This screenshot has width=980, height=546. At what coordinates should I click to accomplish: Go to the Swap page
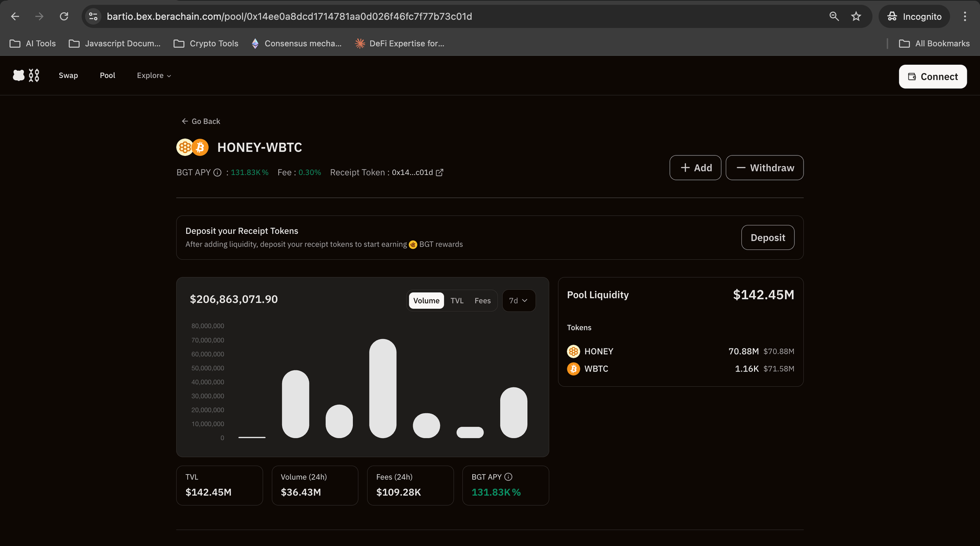click(x=69, y=75)
